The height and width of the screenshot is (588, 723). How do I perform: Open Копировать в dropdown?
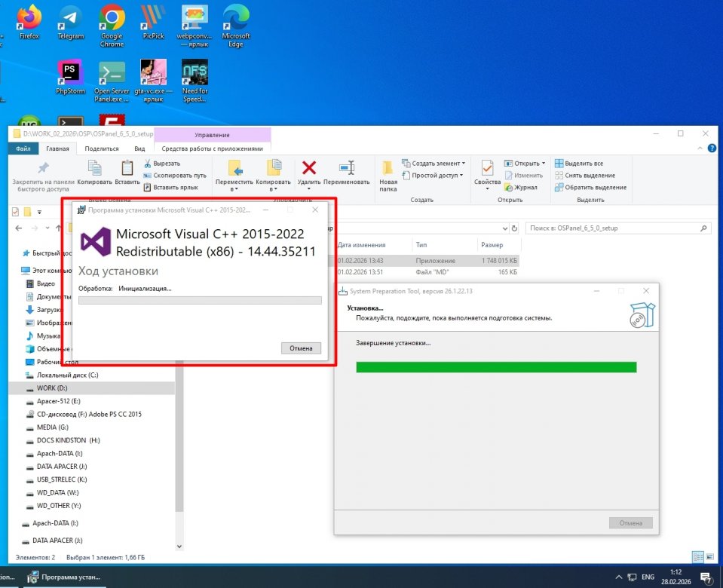pyautogui.click(x=274, y=176)
